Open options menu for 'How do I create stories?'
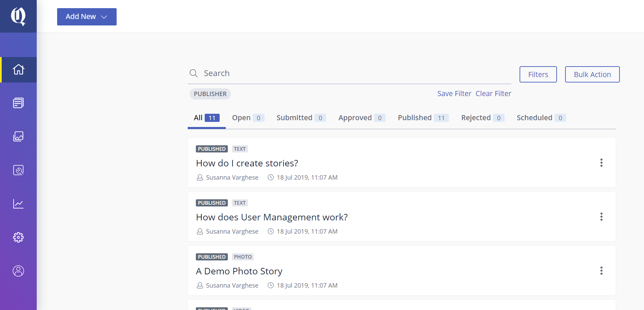The height and width of the screenshot is (310, 644). [x=601, y=163]
